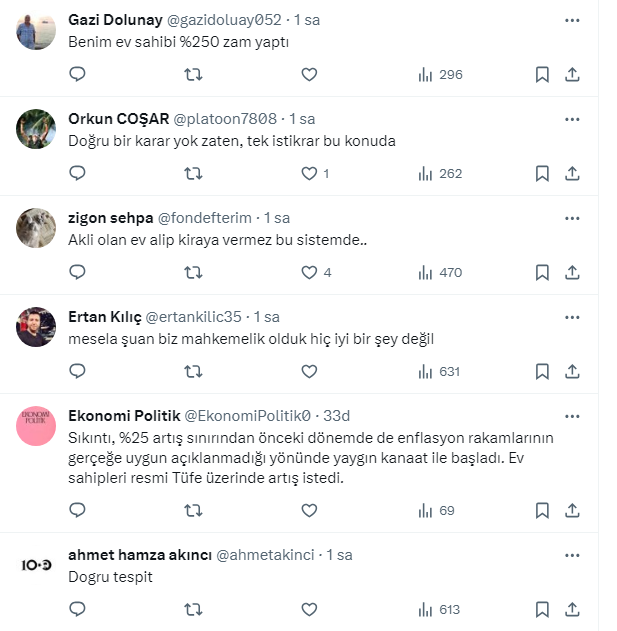
Task: Open the 33d timestamp on Ekonomi Politik's tweet
Action: 337,416
